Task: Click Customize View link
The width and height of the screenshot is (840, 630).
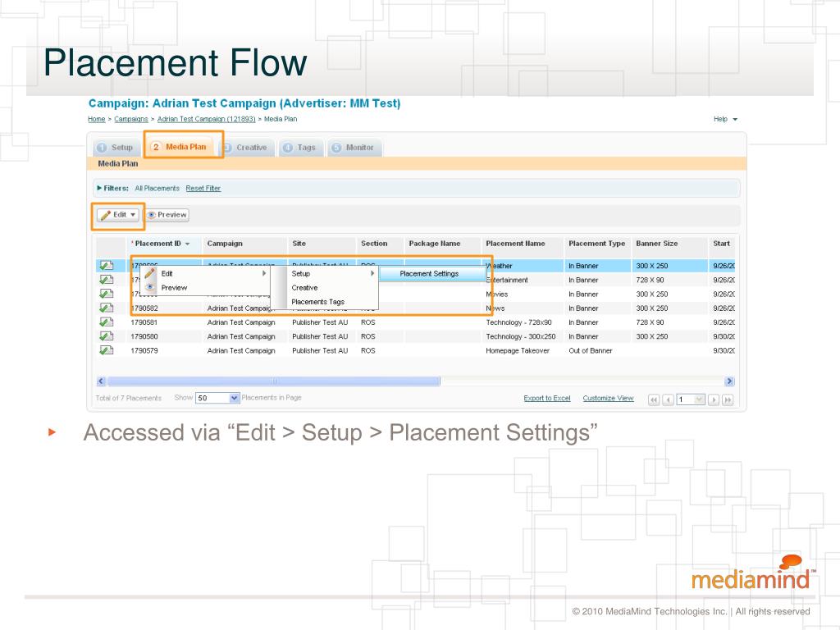Action: tap(608, 398)
